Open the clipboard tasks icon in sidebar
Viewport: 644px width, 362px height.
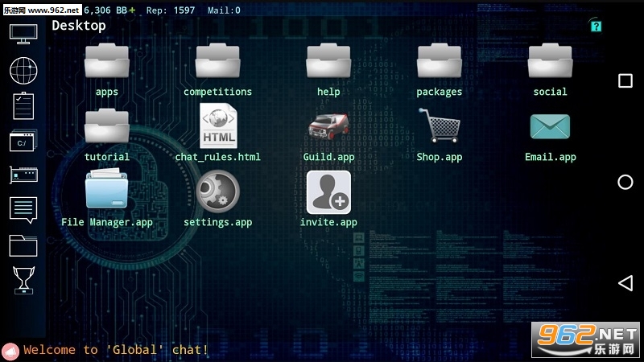[23, 105]
